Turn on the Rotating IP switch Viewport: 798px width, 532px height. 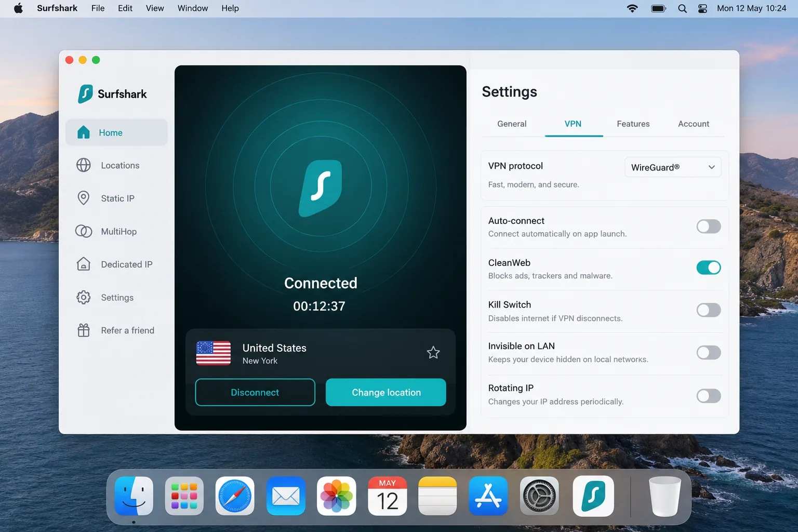[709, 396]
